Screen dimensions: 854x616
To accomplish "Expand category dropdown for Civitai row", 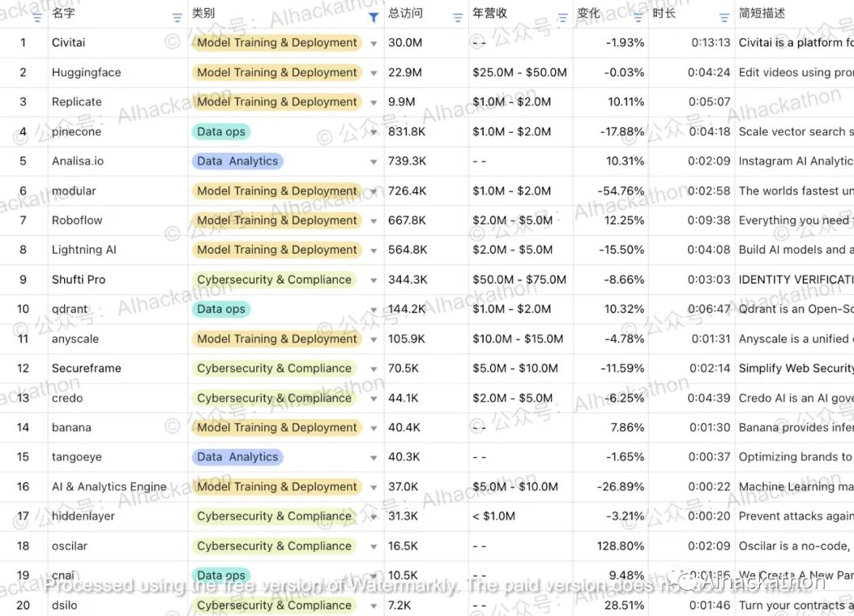I will pyautogui.click(x=373, y=43).
